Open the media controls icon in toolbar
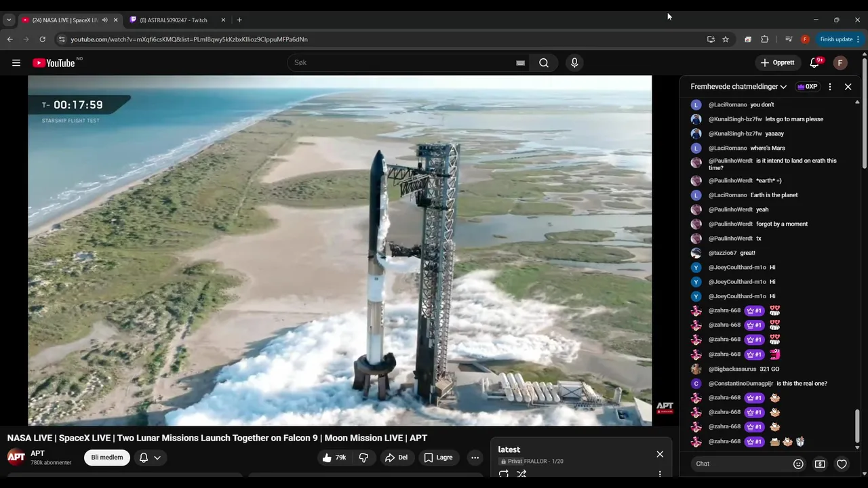The width and height of the screenshot is (868, 488). 789,39
